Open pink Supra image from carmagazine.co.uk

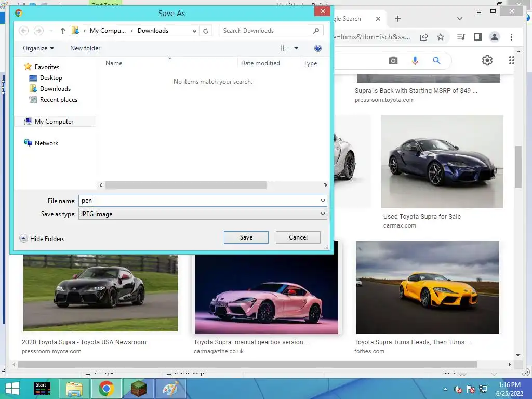(267, 294)
